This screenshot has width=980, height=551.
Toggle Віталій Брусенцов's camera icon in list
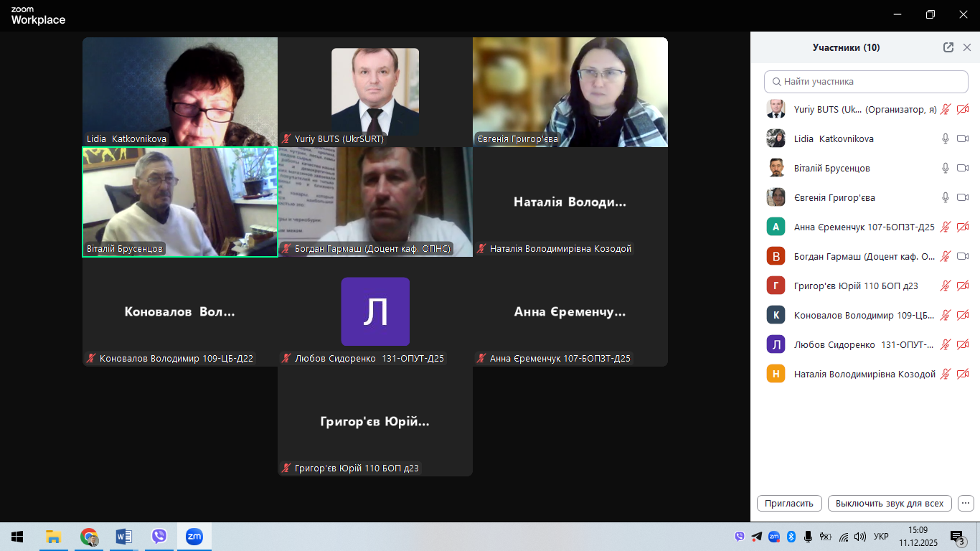963,168
